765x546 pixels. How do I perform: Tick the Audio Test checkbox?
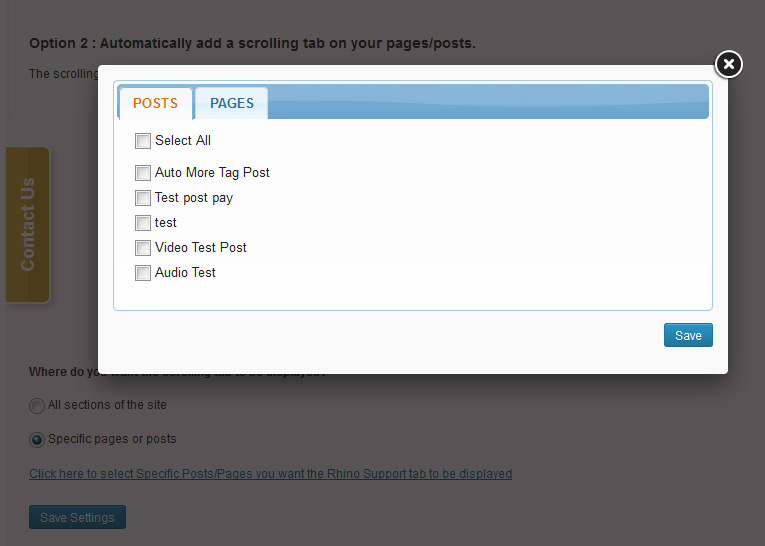(x=142, y=273)
